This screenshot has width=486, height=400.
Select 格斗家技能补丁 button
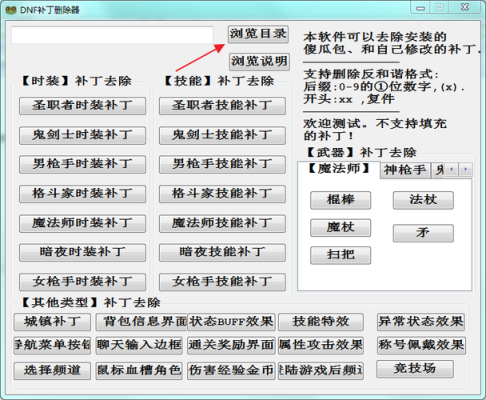222,194
